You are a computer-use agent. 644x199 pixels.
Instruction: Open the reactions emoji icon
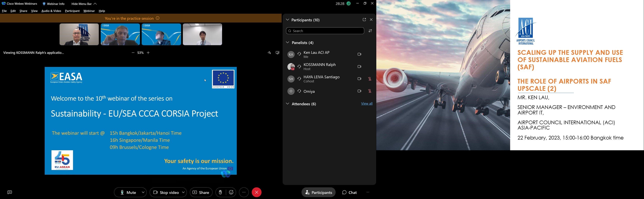(231, 192)
